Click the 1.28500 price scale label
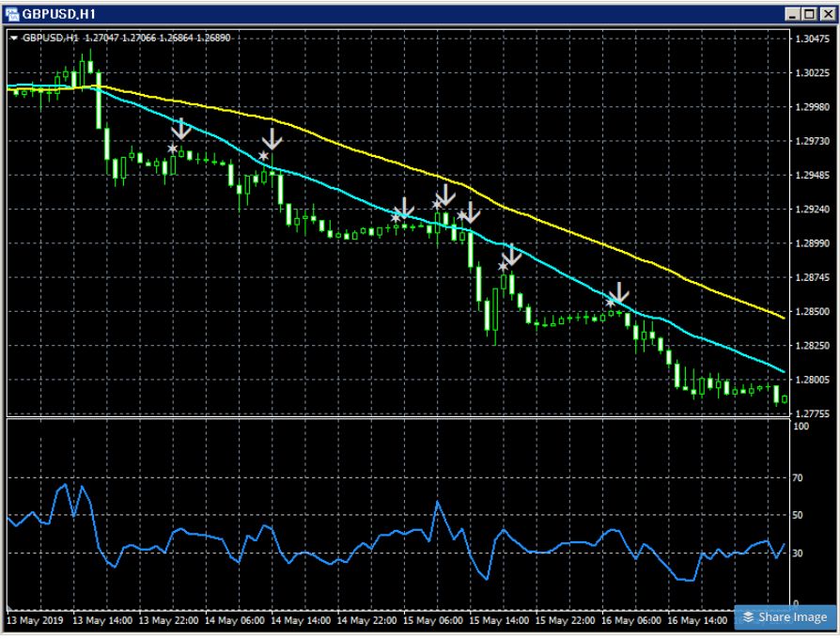The width and height of the screenshot is (840, 639). (x=813, y=311)
